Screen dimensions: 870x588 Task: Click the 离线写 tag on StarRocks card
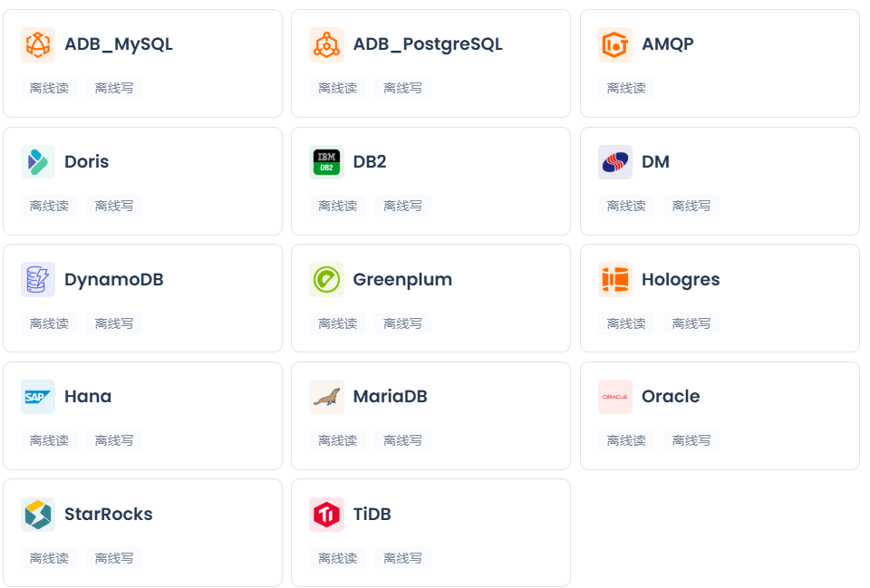(x=114, y=558)
